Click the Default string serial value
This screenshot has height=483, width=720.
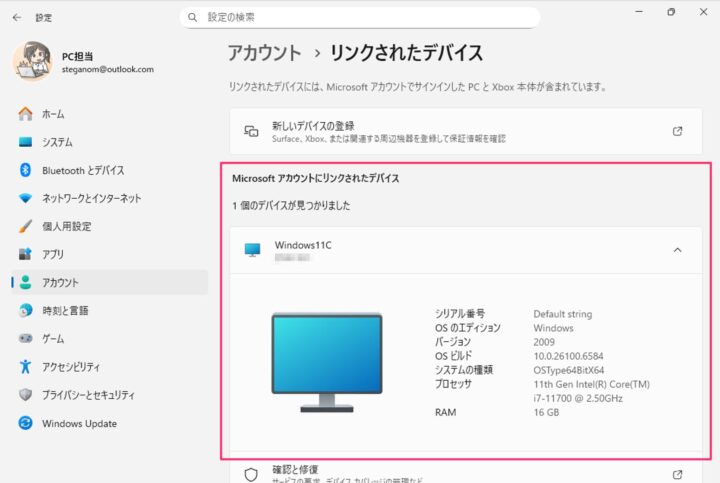click(562, 314)
